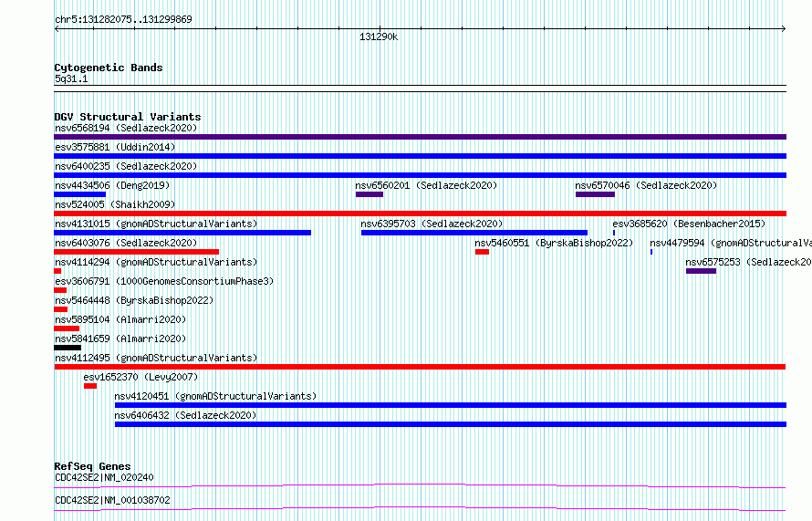Click the 131290k ruler tick label
812x521 pixels.
pyautogui.click(x=379, y=37)
